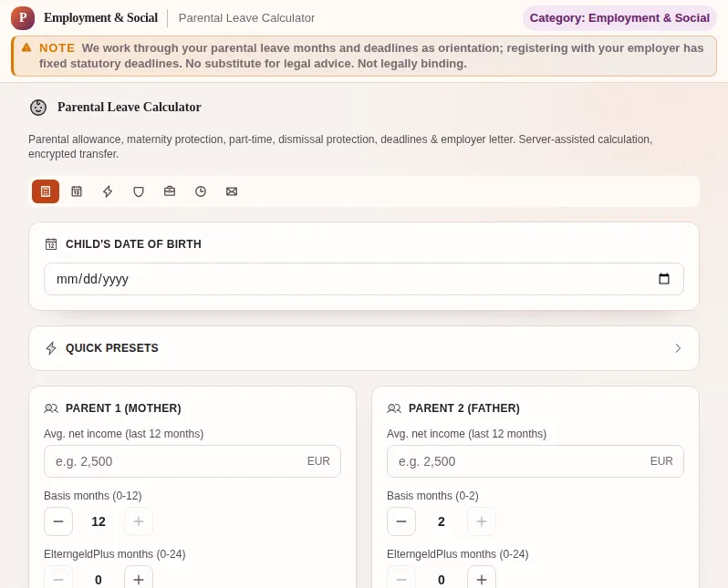Screen dimensions: 728x588
Task: Click Parent 2 basis months value 2
Action: [442, 521]
